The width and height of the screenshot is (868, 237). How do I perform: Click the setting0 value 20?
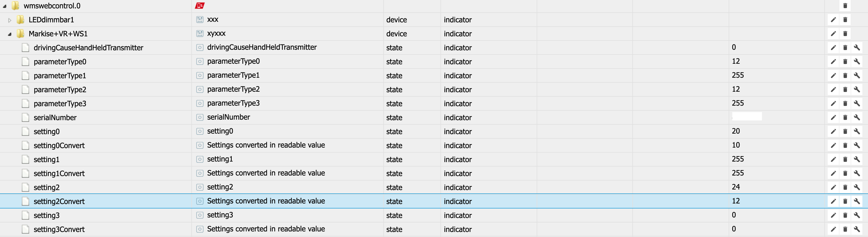click(736, 131)
